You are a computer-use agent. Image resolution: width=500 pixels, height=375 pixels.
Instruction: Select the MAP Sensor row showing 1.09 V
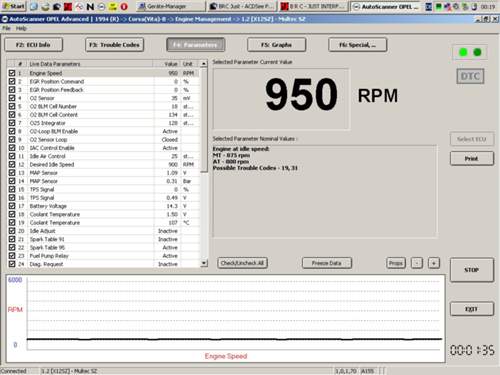point(103,173)
